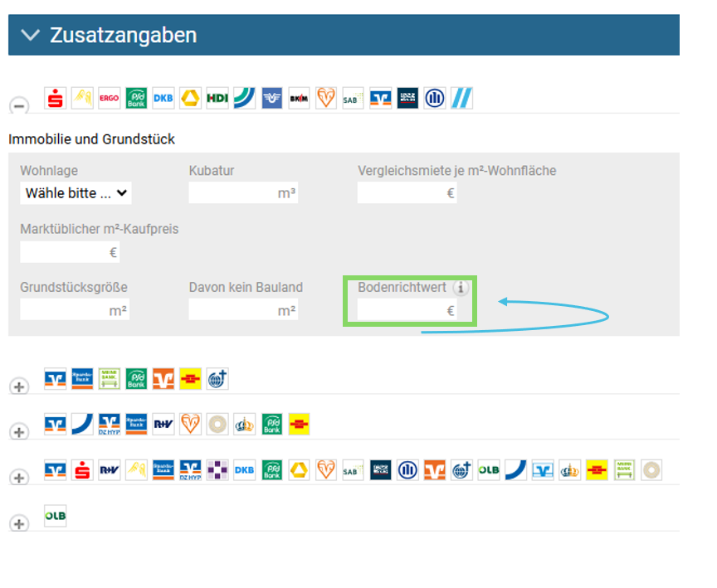Click the yellow Bausparkasse logo in the seven-logo group

(x=190, y=379)
